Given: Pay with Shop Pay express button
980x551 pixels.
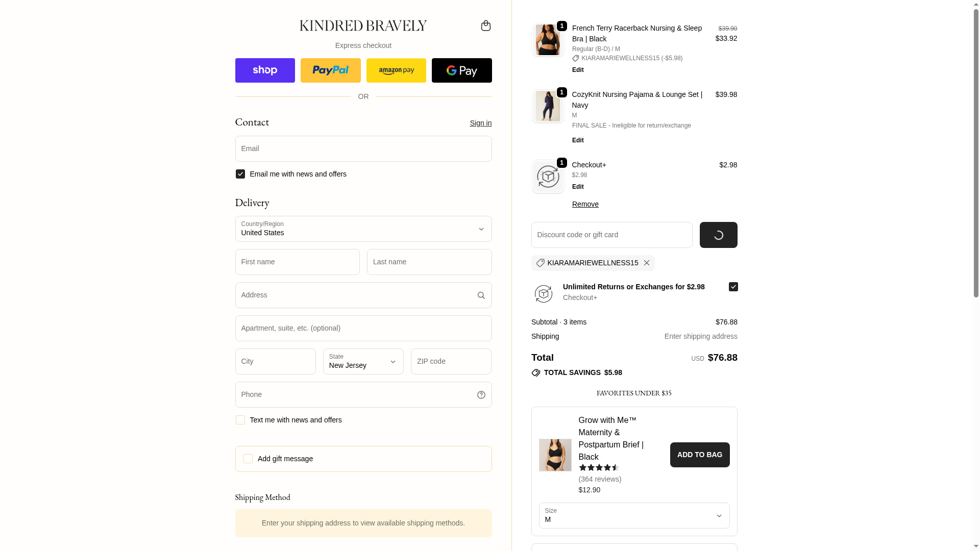Looking at the screenshot, I should coord(265,70).
